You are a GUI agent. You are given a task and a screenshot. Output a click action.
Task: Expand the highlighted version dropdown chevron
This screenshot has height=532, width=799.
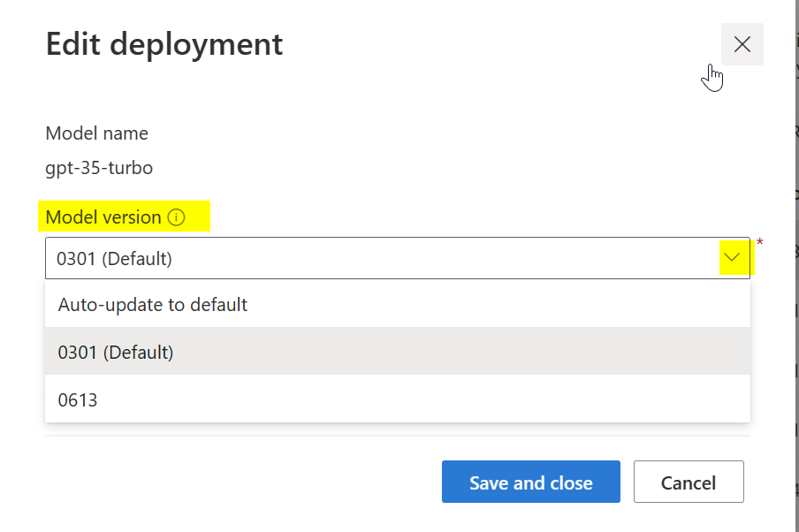point(731,257)
